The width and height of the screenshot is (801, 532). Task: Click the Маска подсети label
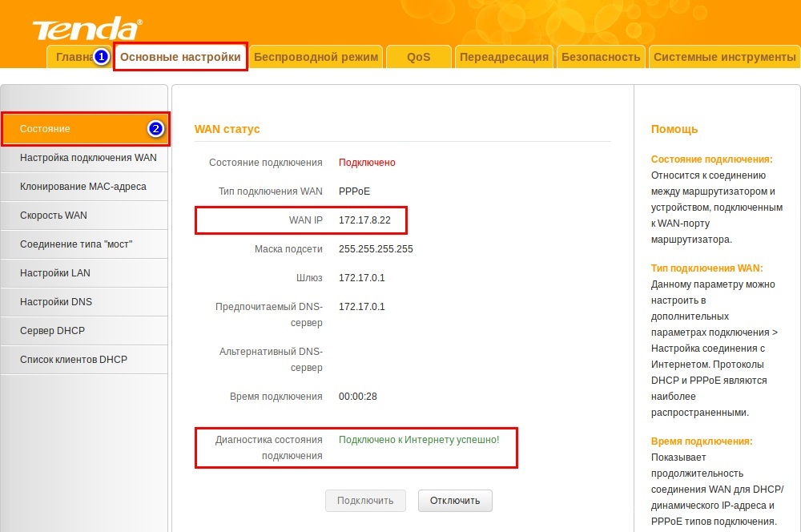click(288, 249)
